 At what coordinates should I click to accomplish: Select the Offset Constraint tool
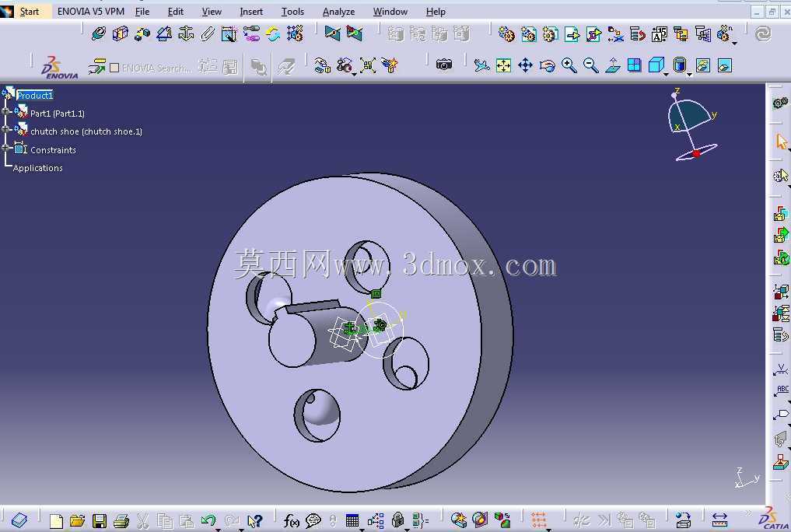point(142,33)
